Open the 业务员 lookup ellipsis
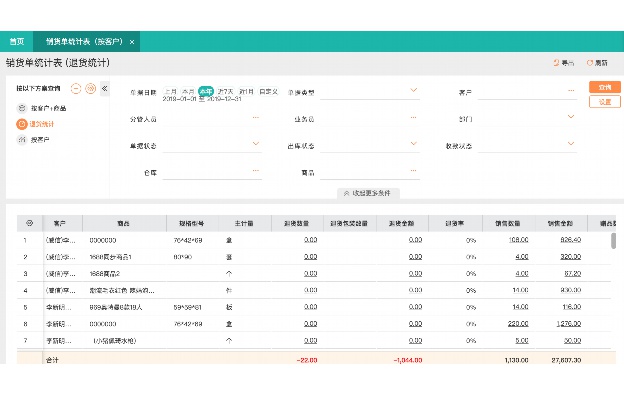 413,117
